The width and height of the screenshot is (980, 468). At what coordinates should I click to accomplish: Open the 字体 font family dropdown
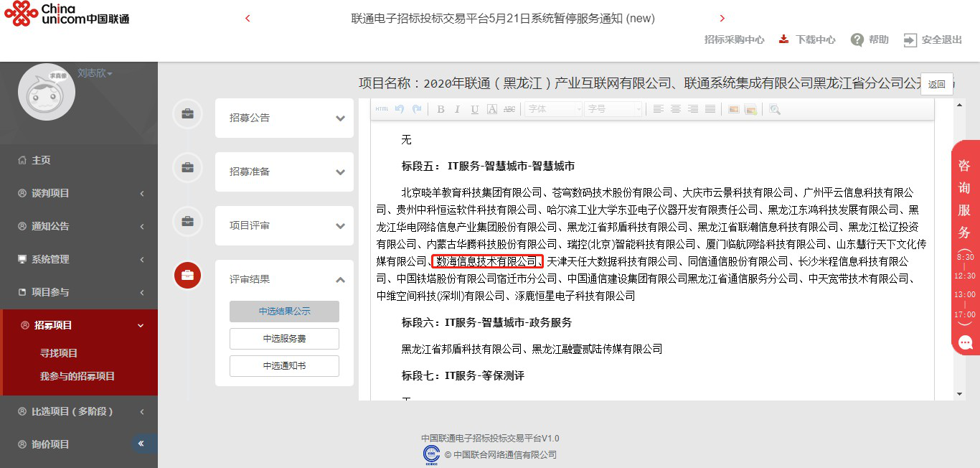[x=554, y=109]
